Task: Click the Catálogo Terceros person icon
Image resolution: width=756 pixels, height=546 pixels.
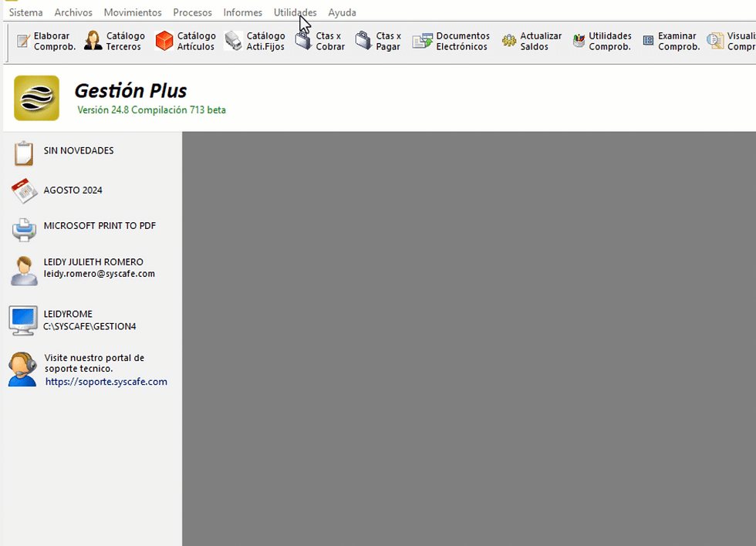Action: (x=93, y=40)
